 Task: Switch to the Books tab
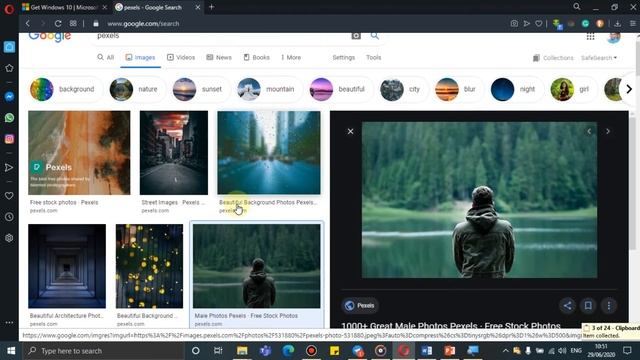257,58
